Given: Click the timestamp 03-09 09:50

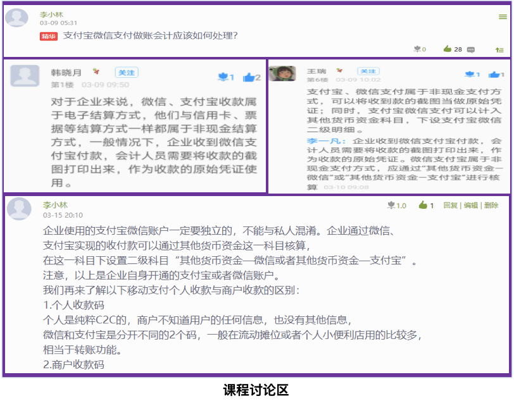Looking at the screenshot, I should pos(105,85).
